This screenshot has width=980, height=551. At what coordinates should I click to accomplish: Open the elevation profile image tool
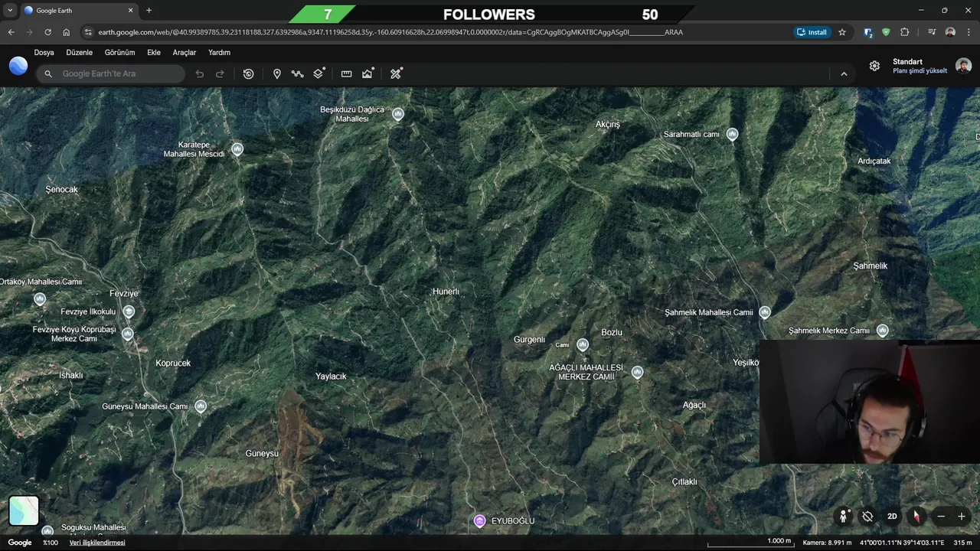[367, 73]
